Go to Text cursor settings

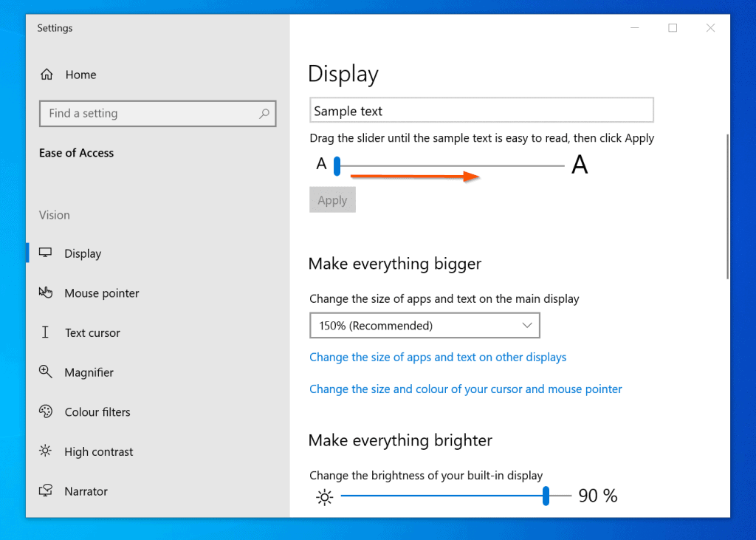click(158, 332)
